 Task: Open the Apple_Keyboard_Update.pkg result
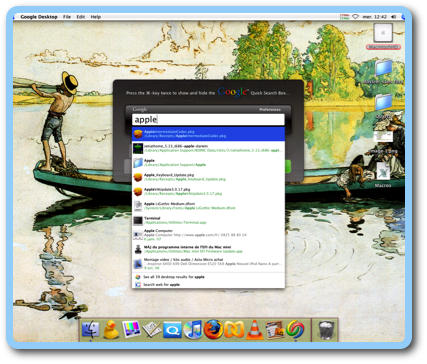[209, 177]
